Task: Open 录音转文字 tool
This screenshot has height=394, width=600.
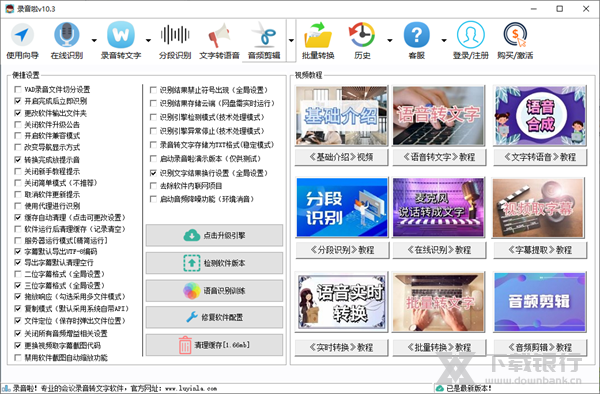Action: pos(121,41)
